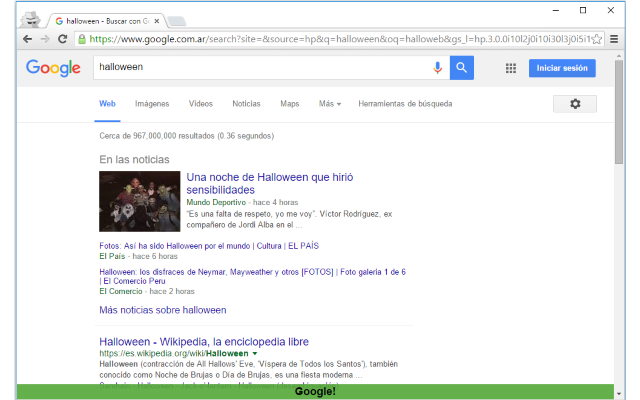This screenshot has height=400, width=640.
Task: Click the blue magnifier search button
Action: tap(462, 68)
